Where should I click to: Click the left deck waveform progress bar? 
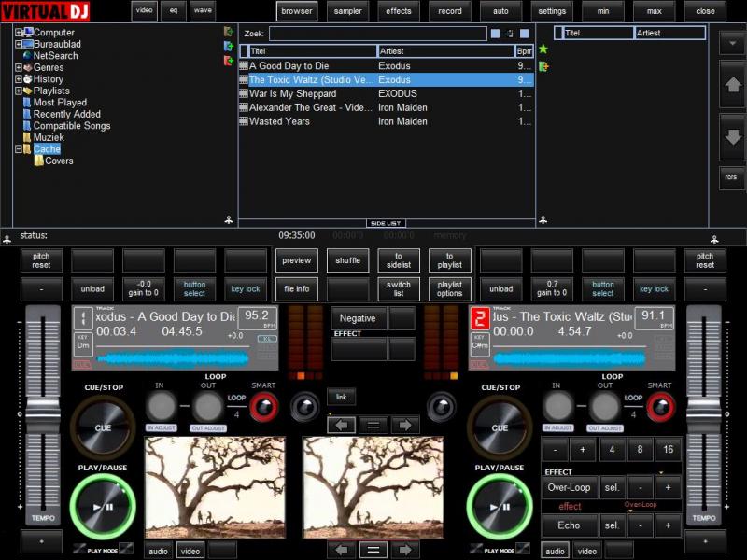[173, 358]
